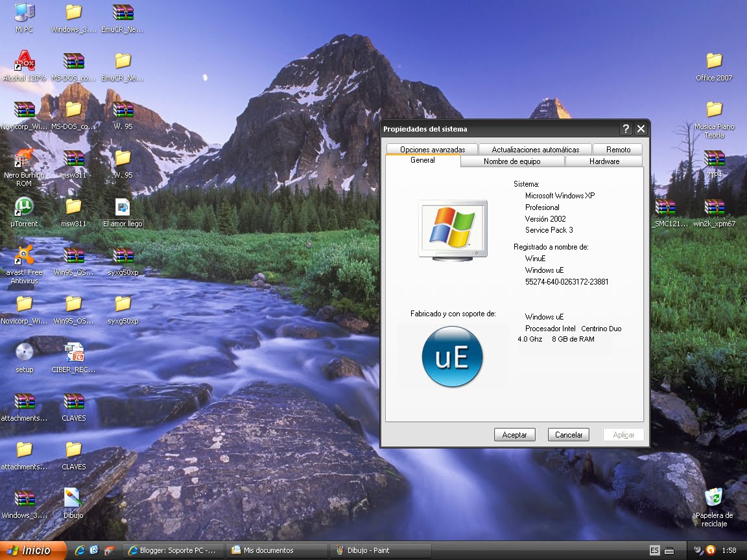
Task: Open the 'El amor llego' document
Action: (123, 207)
